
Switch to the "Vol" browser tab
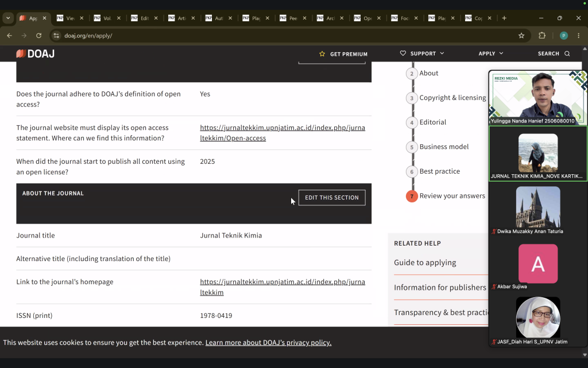pos(107,18)
